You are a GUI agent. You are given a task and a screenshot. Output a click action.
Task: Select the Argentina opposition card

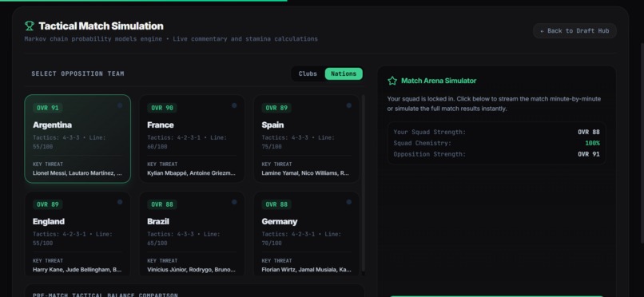[78, 139]
